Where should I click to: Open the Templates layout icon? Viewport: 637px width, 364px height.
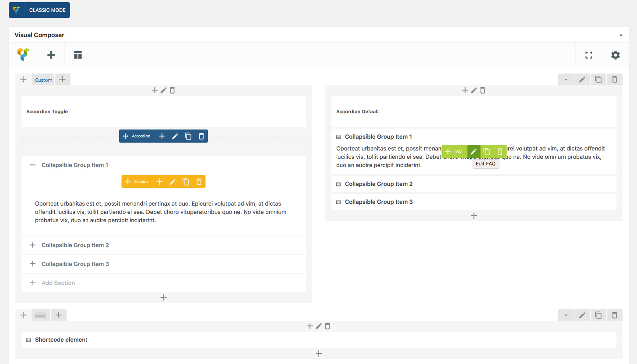(x=78, y=55)
